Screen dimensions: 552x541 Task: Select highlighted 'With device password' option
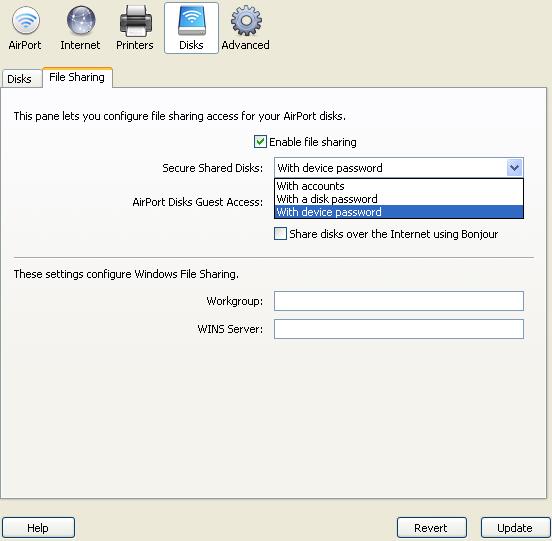click(x=399, y=212)
